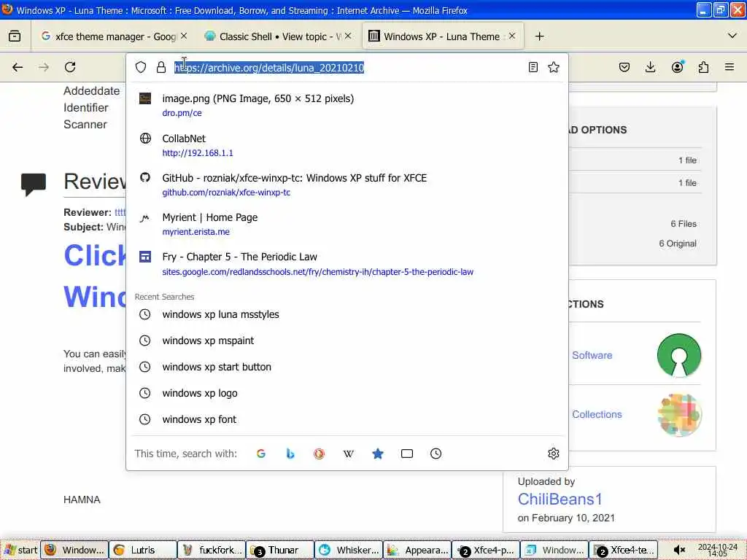The width and height of the screenshot is (747, 560).
Task: Click the Software collection green thumbnail
Action: [679, 355]
